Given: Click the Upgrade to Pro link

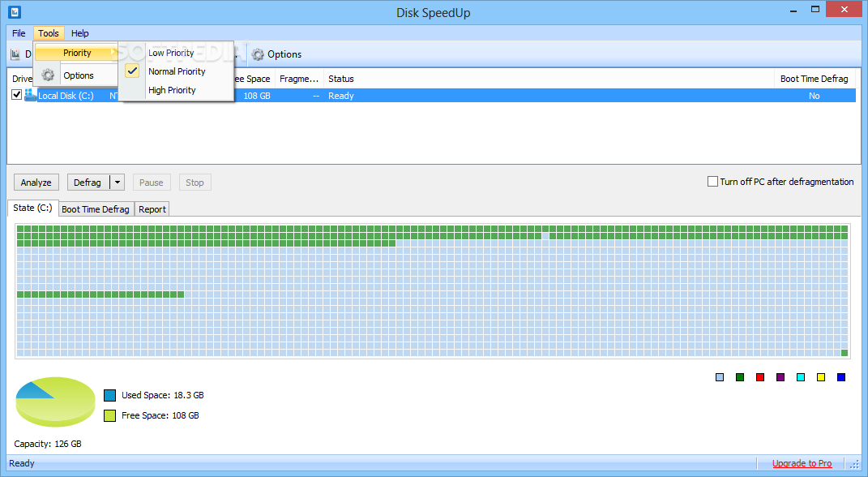Looking at the screenshot, I should [x=802, y=463].
